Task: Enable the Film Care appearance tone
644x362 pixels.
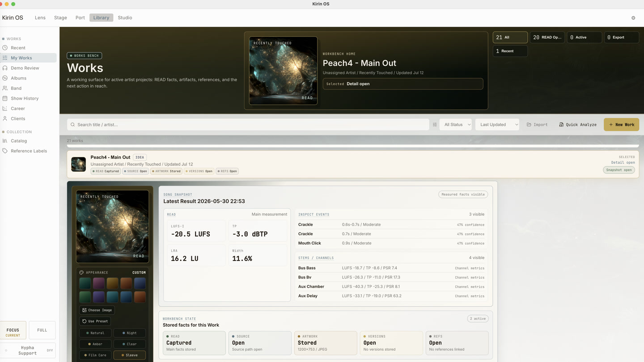Action: point(95,355)
